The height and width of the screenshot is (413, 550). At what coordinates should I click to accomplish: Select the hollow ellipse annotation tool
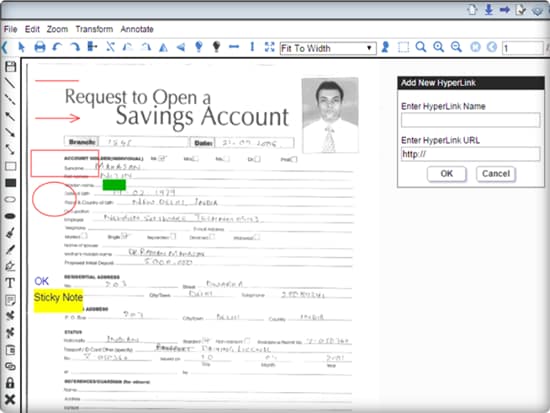point(10,199)
